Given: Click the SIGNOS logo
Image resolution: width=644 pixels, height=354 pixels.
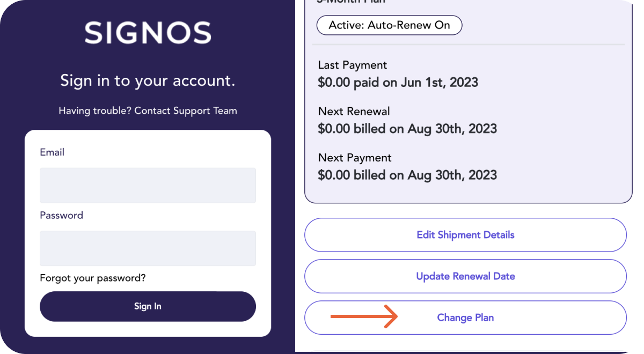Looking at the screenshot, I should tap(148, 33).
